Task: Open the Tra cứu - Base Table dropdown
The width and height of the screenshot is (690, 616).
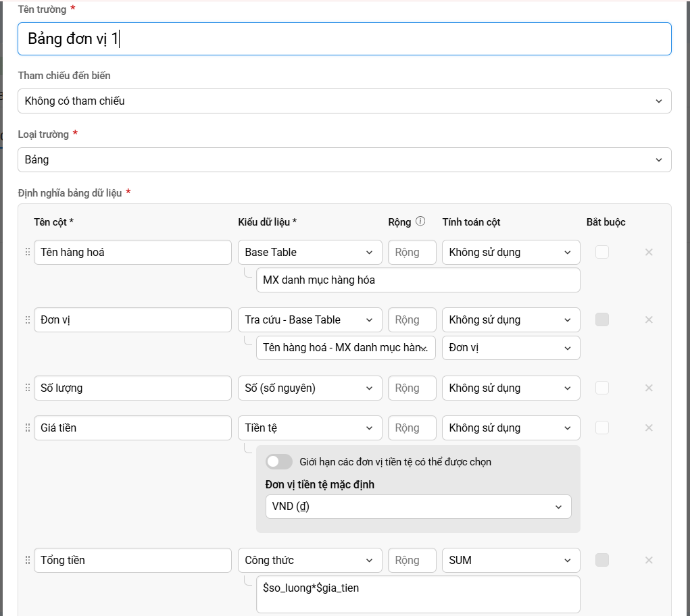Action: tap(310, 319)
